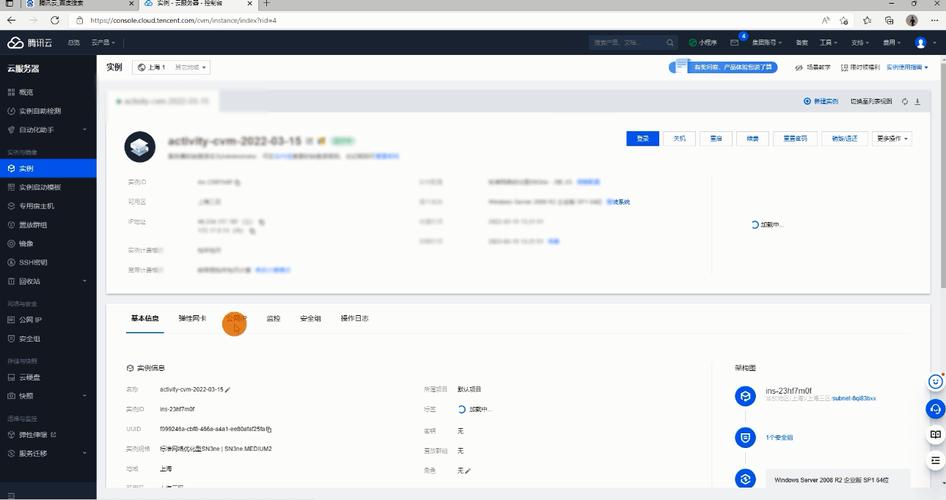Screen dimensions: 946x500
Task: Click the 关机 shutdown button
Action: coord(679,139)
